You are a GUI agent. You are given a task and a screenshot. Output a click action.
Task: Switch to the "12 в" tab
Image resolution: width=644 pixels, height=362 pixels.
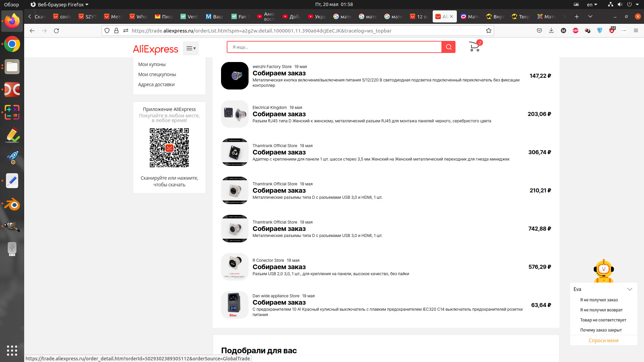419,16
